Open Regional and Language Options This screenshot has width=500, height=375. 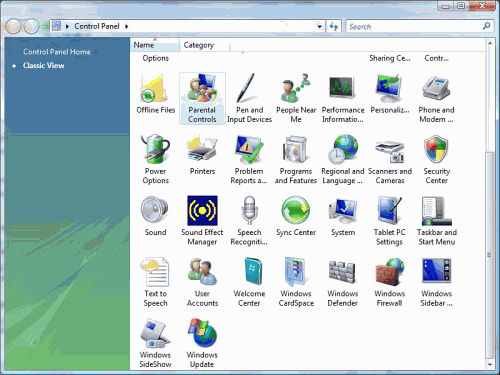[x=343, y=160]
